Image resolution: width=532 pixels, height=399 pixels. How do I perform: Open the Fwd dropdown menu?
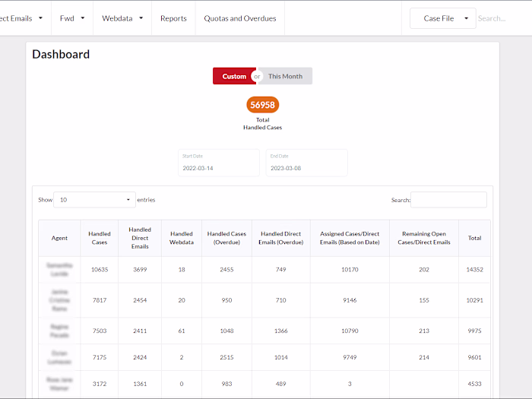72,18
